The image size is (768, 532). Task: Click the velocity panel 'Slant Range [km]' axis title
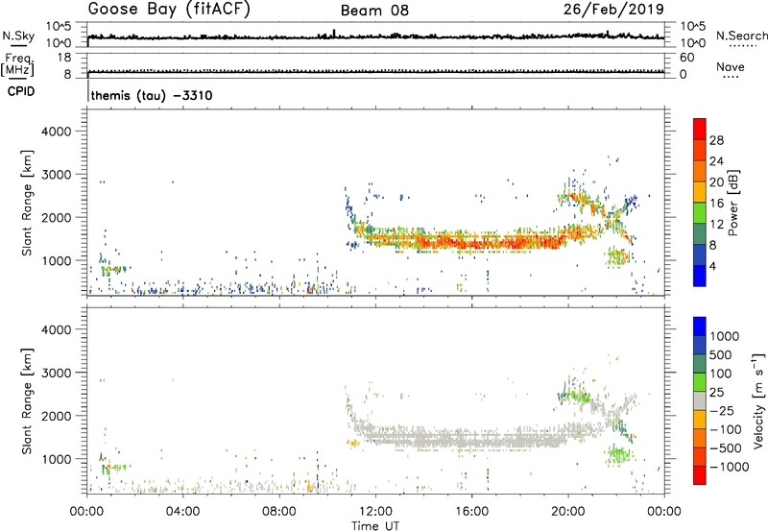[27, 401]
